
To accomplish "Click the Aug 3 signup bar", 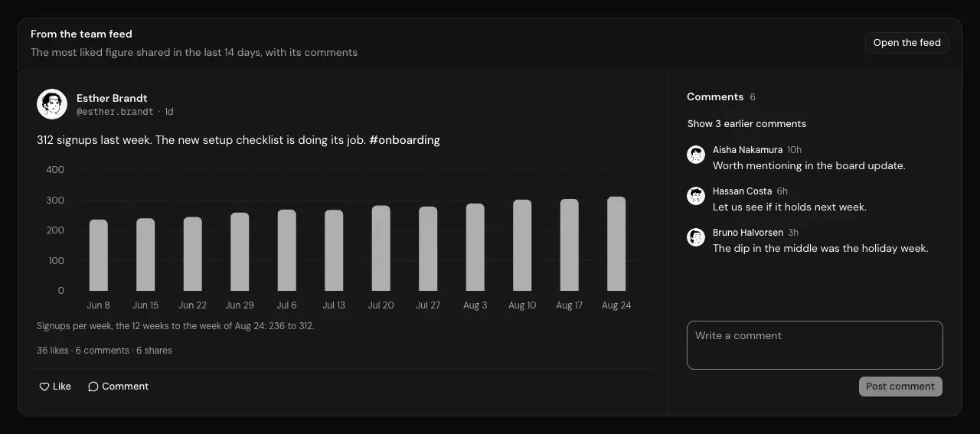I will (475, 247).
